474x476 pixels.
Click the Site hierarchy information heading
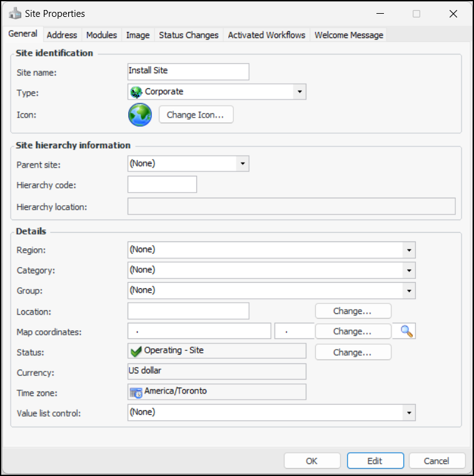click(73, 145)
